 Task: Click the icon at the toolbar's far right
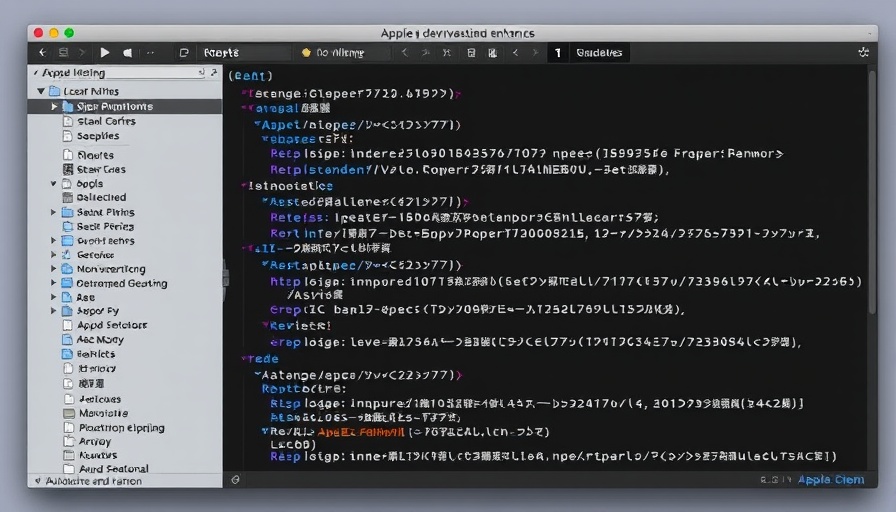863,53
